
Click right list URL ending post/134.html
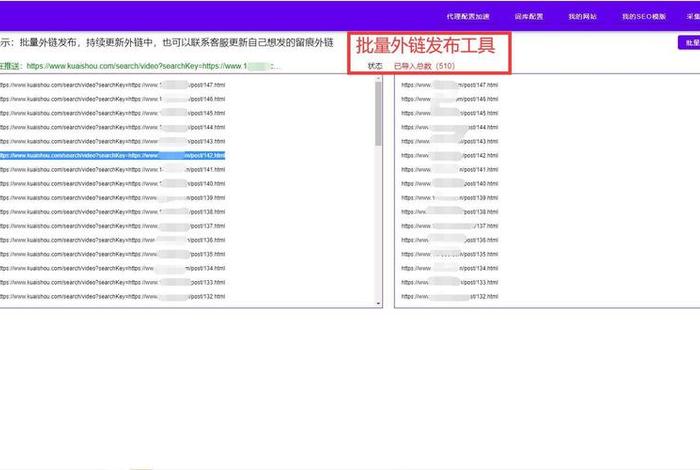450,268
